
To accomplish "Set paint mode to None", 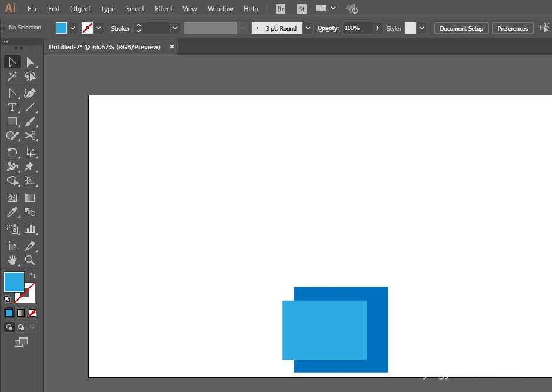I will pos(33,313).
